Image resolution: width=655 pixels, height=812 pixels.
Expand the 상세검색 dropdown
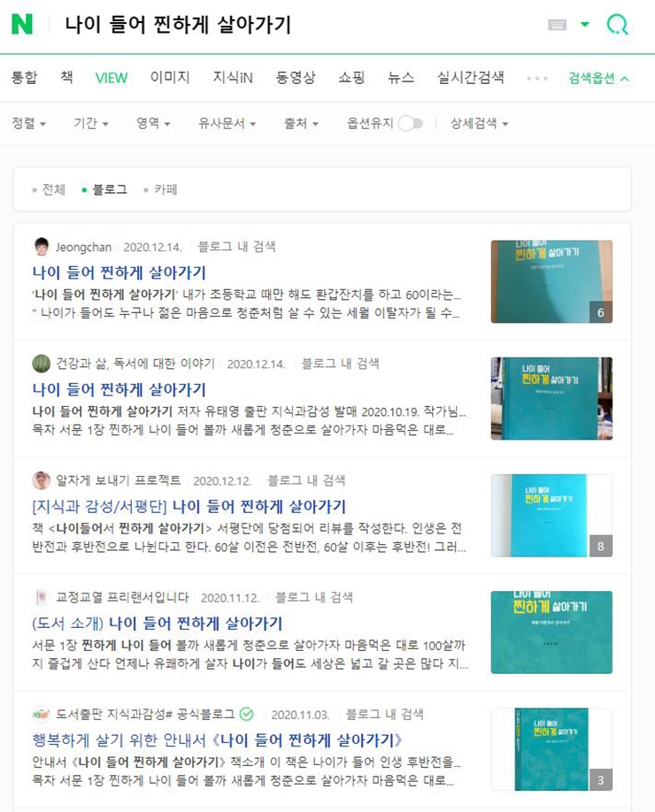click(480, 123)
